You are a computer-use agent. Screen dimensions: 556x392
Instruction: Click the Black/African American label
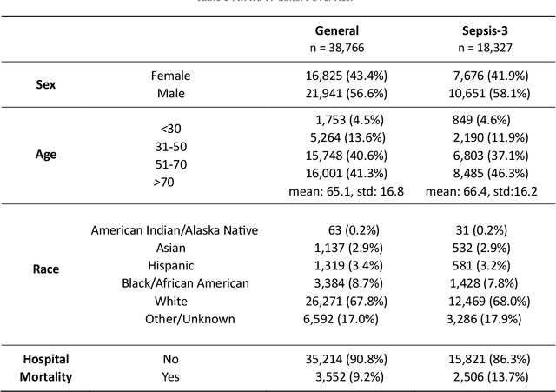pos(186,282)
